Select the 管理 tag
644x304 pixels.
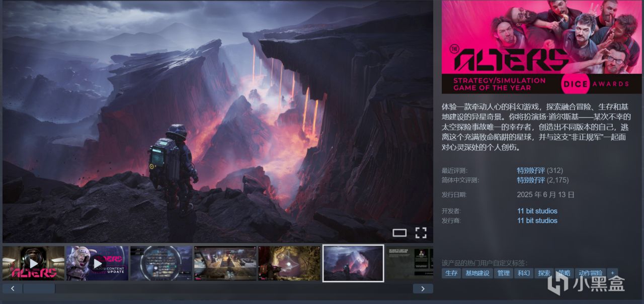click(503, 273)
